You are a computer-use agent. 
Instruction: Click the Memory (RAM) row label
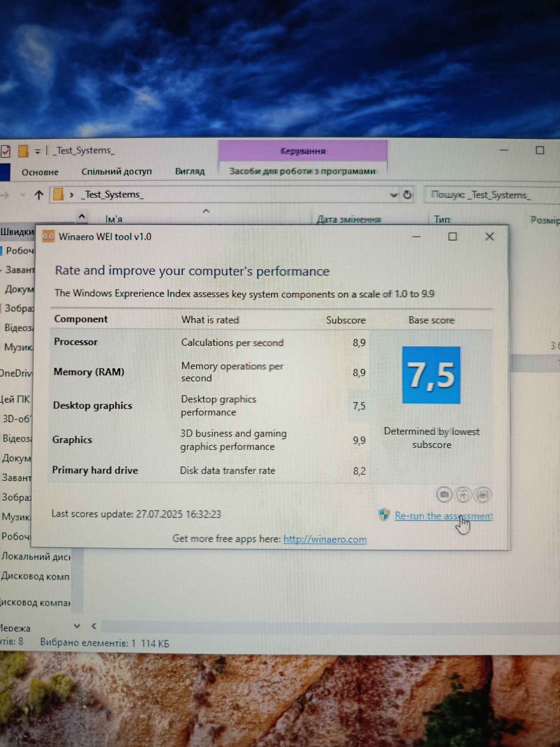pyautogui.click(x=89, y=372)
